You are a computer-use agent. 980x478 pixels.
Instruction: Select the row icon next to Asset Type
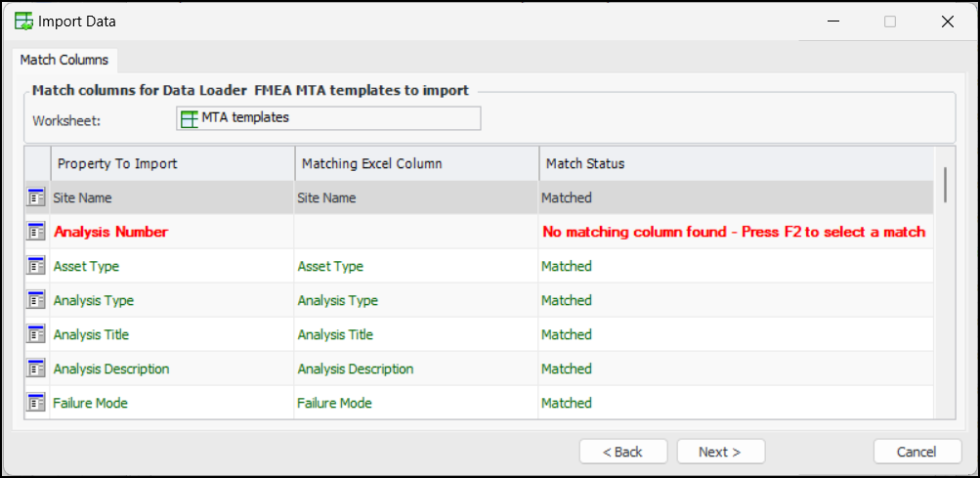click(x=36, y=266)
